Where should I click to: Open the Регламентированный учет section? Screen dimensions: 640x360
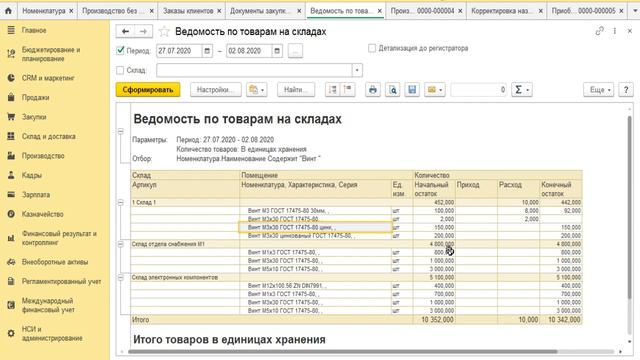click(61, 281)
